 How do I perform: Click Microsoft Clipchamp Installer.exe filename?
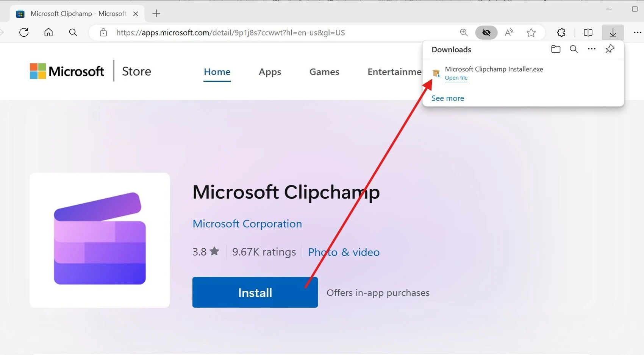(494, 69)
